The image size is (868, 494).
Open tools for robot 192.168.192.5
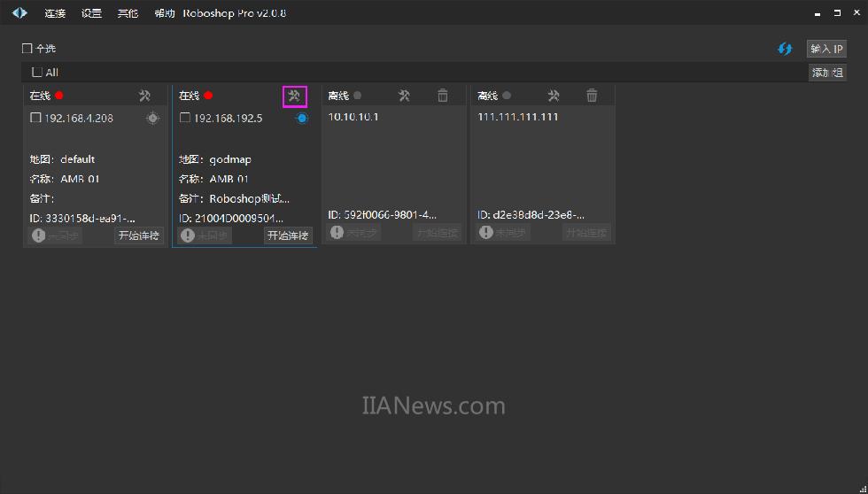pyautogui.click(x=294, y=96)
